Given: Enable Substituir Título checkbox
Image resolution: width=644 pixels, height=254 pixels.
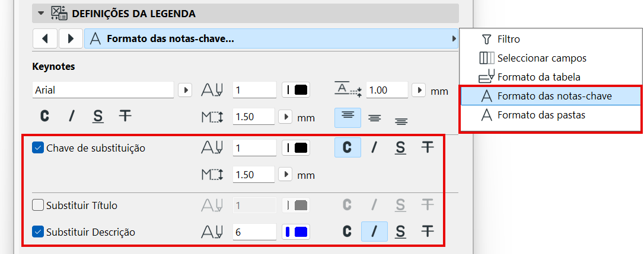Looking at the screenshot, I should pyautogui.click(x=38, y=205).
